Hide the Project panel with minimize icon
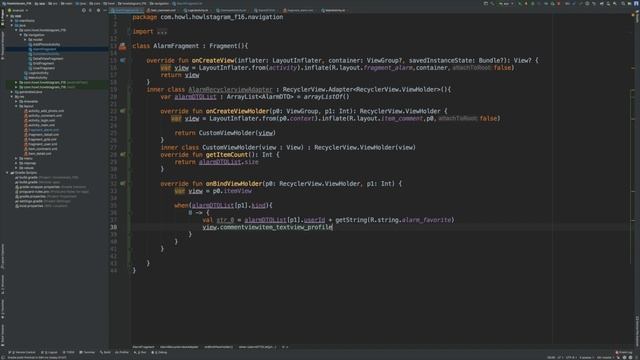The image size is (640, 360). pos(105,11)
